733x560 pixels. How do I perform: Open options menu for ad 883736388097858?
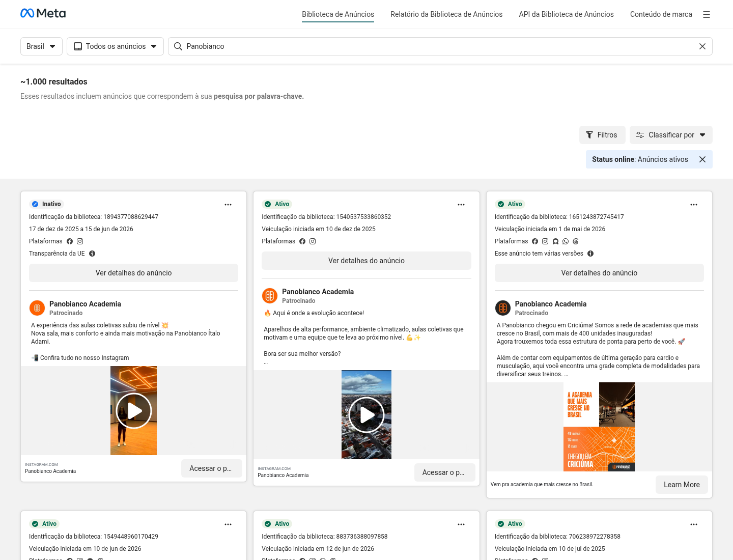461,524
